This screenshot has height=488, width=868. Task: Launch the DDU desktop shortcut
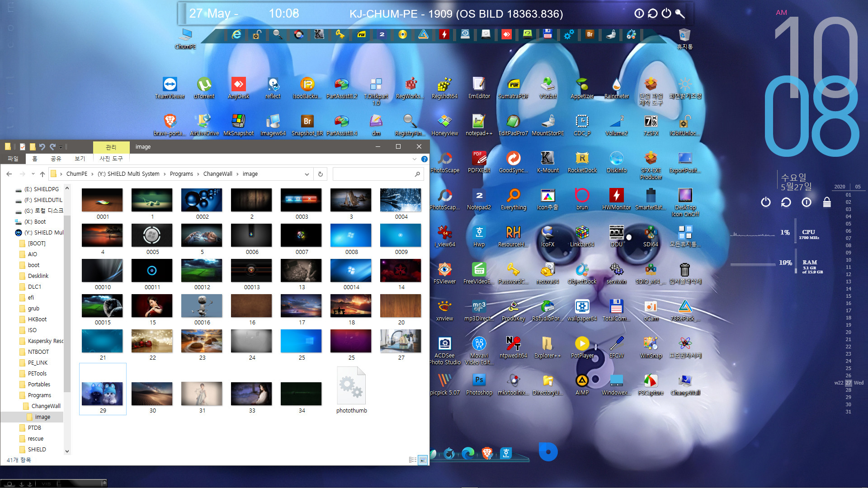point(617,236)
